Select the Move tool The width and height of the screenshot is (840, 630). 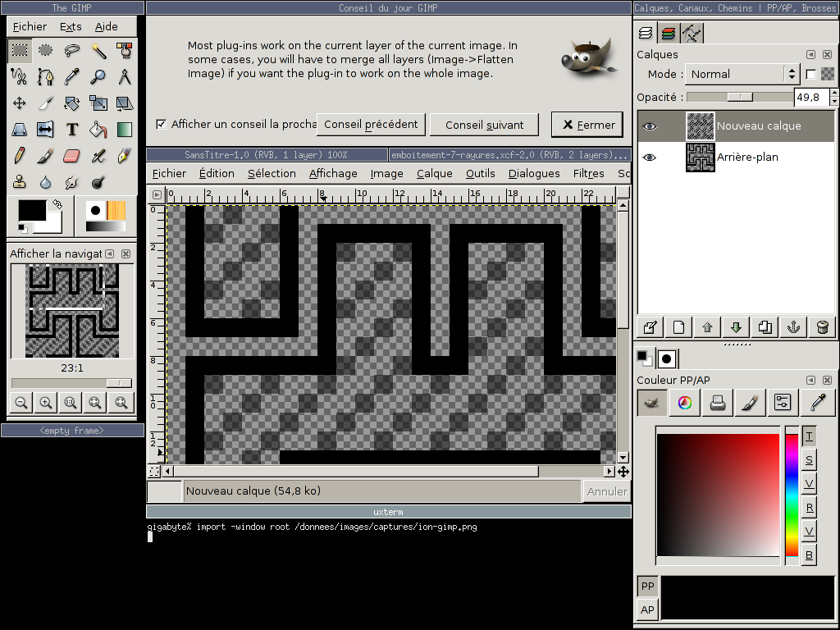click(20, 103)
